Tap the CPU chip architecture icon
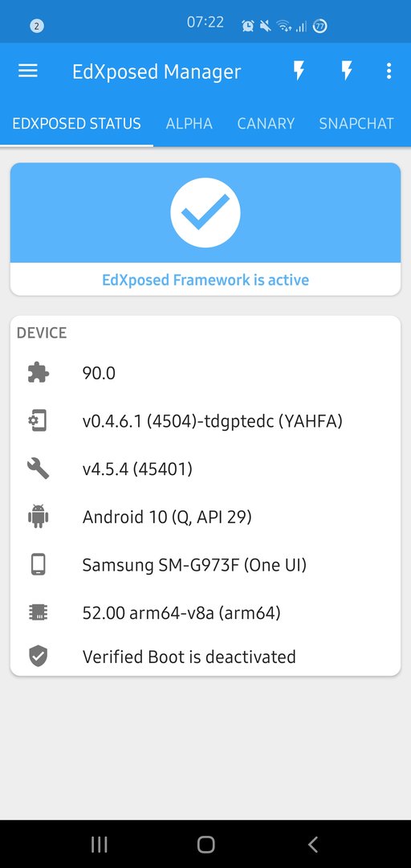This screenshot has height=868, width=411. [x=39, y=612]
